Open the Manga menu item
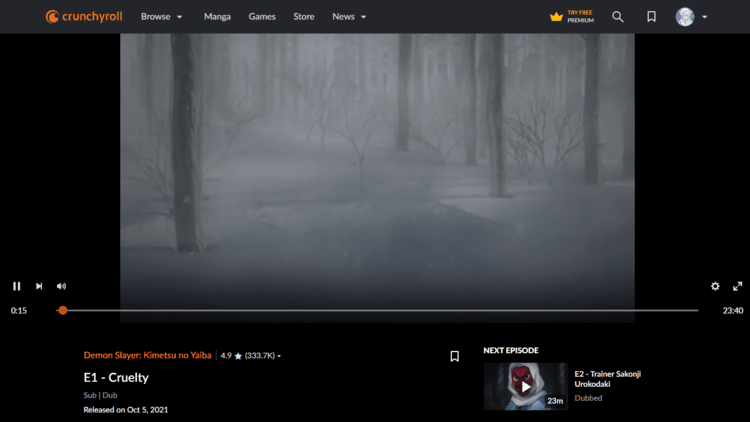 point(217,17)
